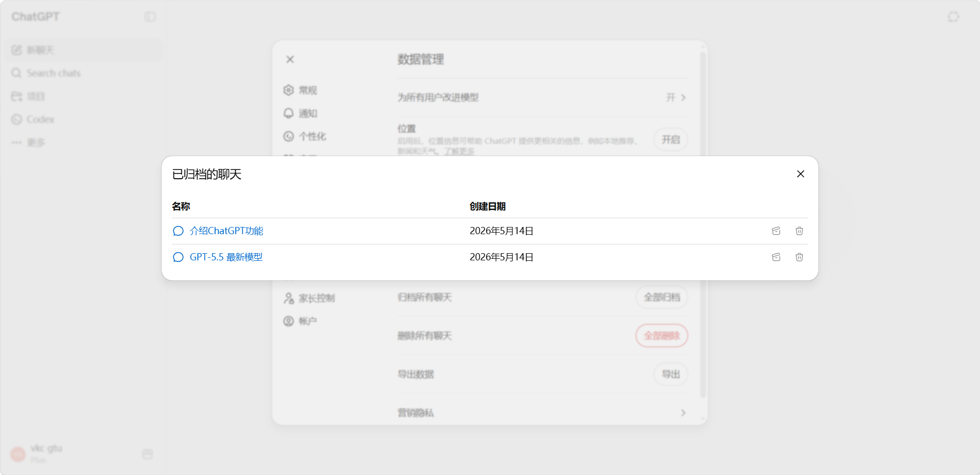This screenshot has width=980, height=475.
Task: Open Search chats in the sidebar
Action: tap(85, 73)
